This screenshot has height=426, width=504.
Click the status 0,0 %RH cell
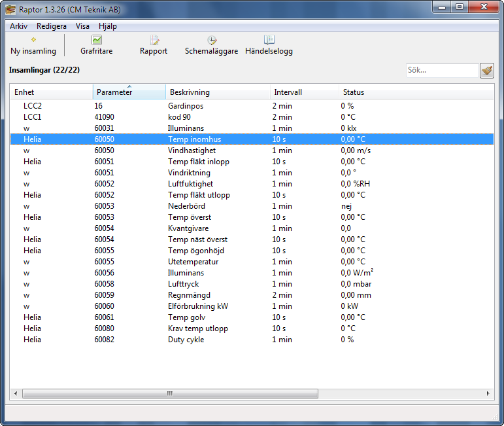355,184
